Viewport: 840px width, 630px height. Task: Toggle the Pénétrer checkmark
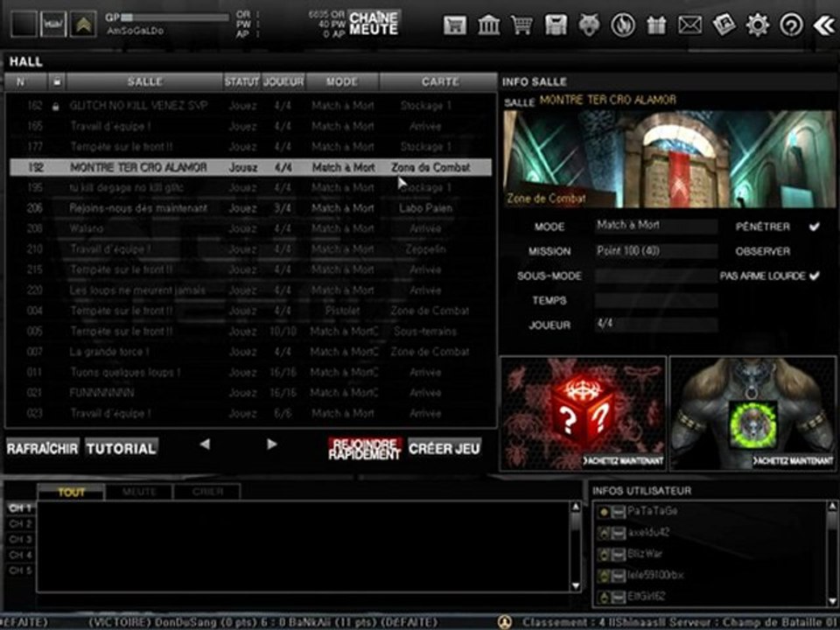pos(814,227)
